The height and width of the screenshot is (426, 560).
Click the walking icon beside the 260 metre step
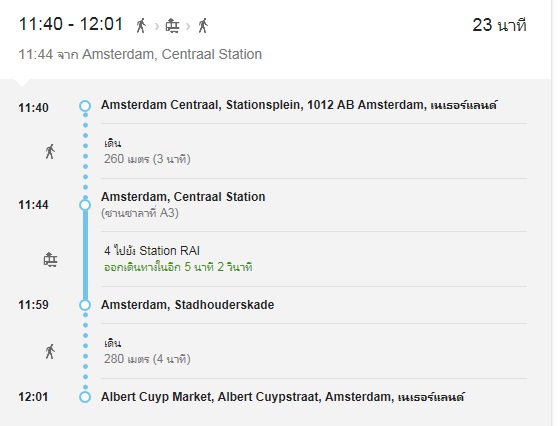[x=50, y=152]
